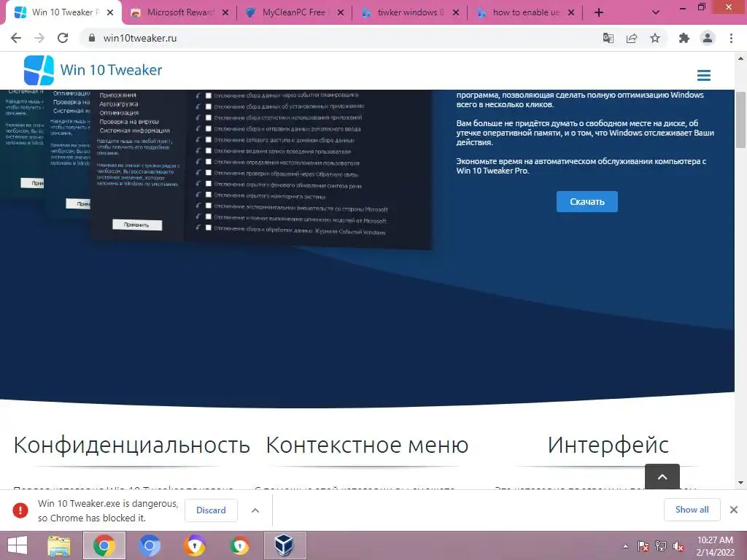
Task: Click the Win 10 Tweaker app screenshot image
Action: click(x=216, y=169)
